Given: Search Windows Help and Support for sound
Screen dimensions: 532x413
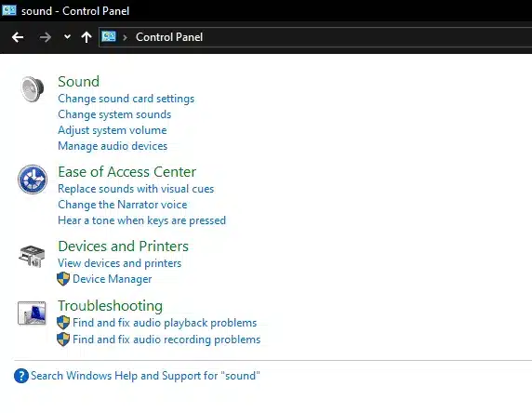Looking at the screenshot, I should pyautogui.click(x=145, y=376).
